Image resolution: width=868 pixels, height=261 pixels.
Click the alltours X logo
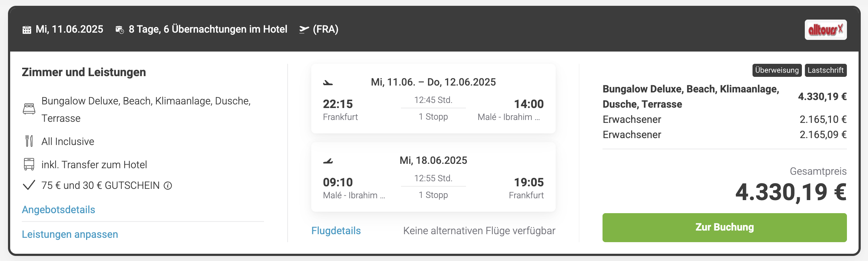coord(826,30)
